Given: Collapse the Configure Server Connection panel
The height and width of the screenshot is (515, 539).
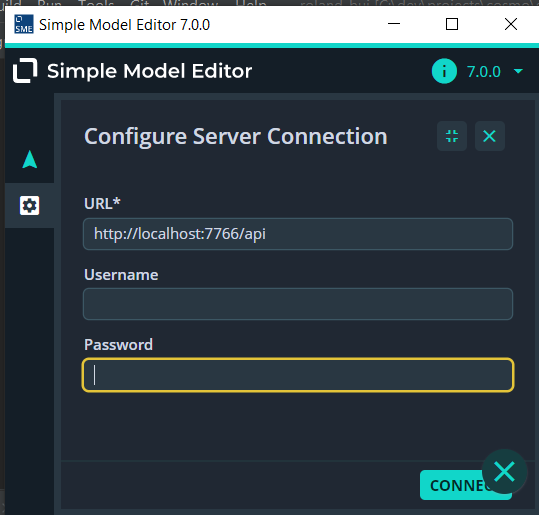Looking at the screenshot, I should [452, 136].
